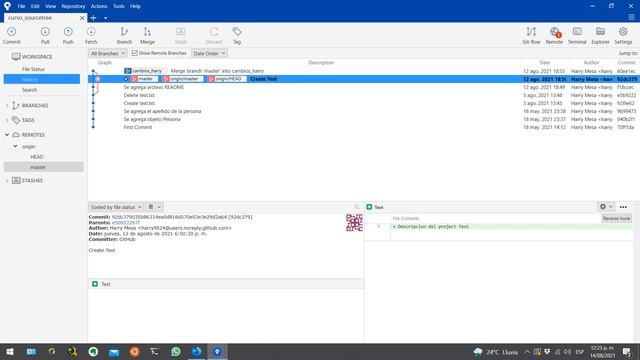
Task: Open the Merge tool
Action: click(147, 35)
